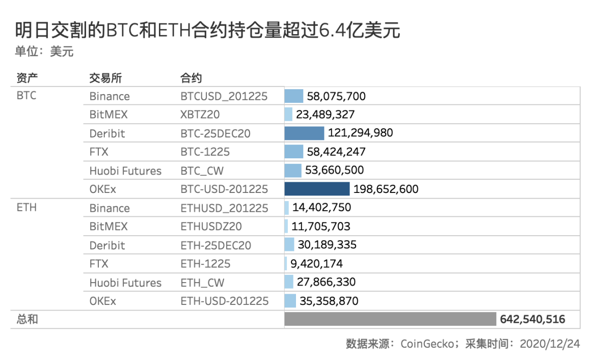The height and width of the screenshot is (364, 592).
Task: Click the gray total sum bar
Action: [x=390, y=319]
